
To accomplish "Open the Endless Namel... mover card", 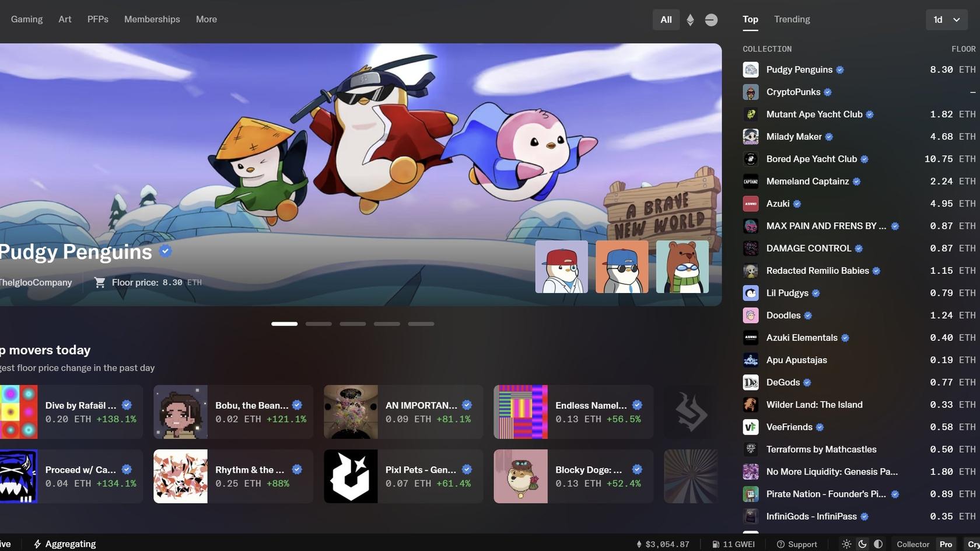I will [573, 412].
